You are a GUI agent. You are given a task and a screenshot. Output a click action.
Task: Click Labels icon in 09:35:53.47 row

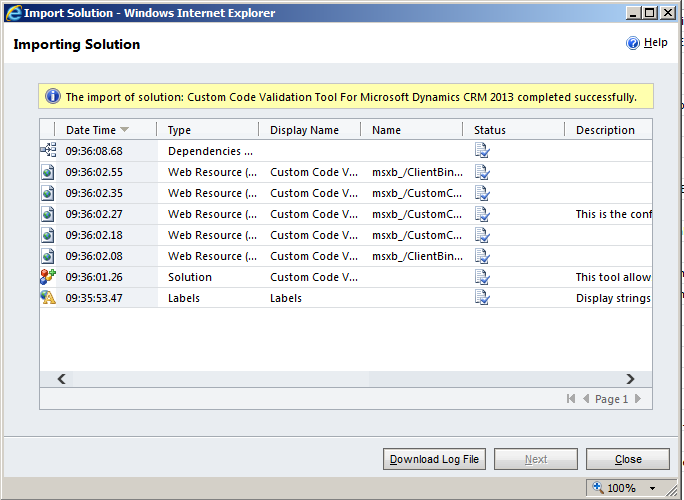tap(48, 298)
